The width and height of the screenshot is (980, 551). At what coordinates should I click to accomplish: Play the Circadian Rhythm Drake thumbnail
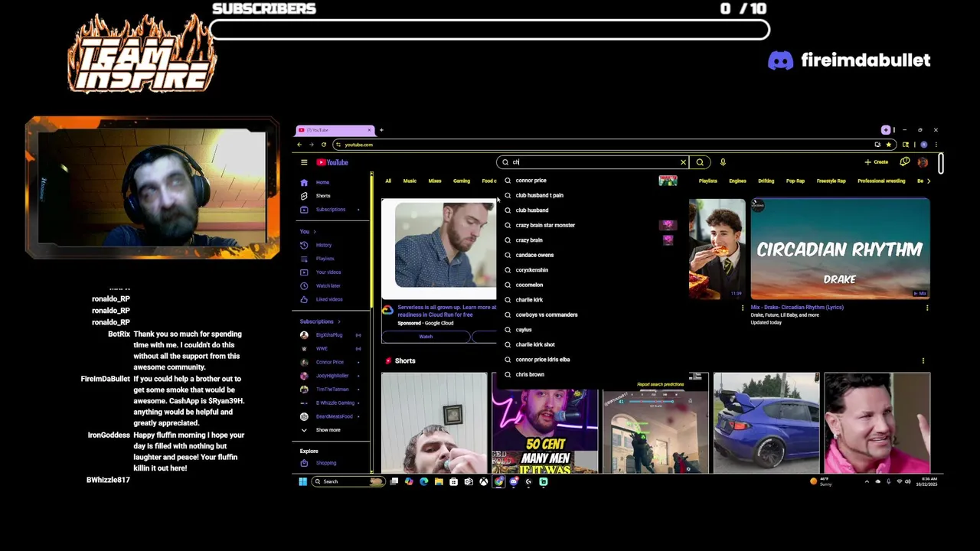(840, 249)
